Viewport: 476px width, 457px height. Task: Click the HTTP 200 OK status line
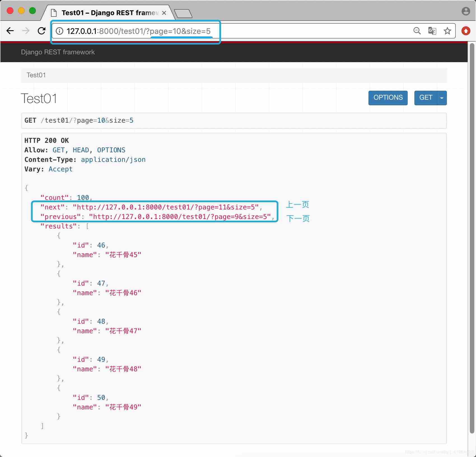(46, 141)
